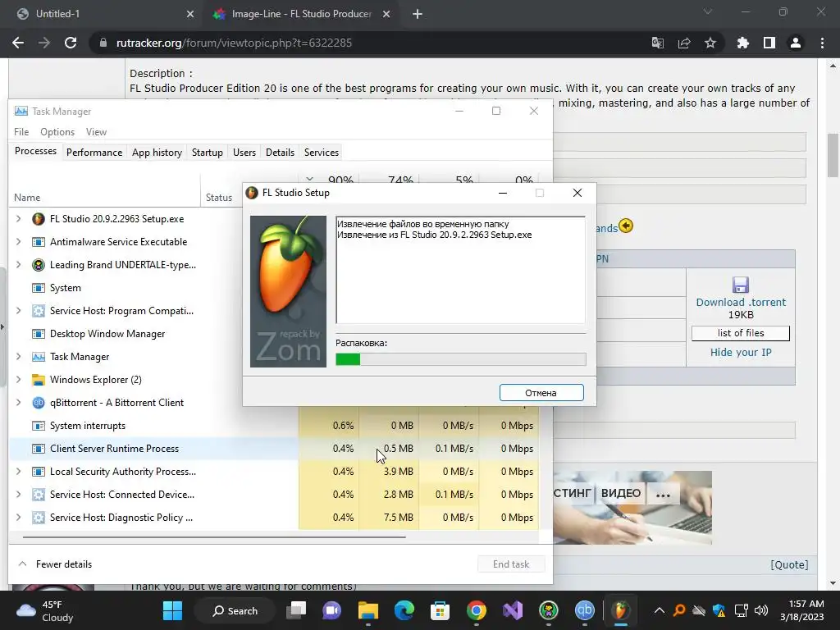Click the green Распаковка progress bar

(x=461, y=359)
